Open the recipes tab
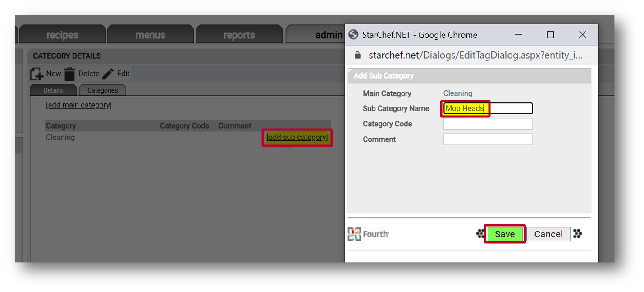Screen dimensions: 644x292 [62, 35]
